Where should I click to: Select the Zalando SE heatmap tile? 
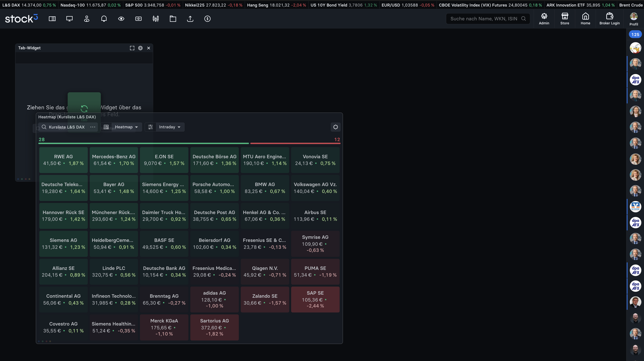click(x=265, y=299)
